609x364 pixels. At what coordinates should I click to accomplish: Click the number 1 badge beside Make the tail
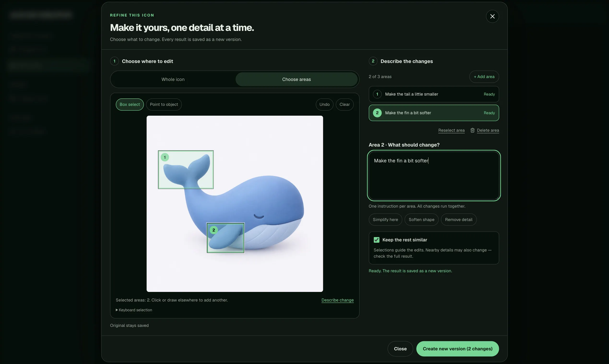tap(377, 94)
